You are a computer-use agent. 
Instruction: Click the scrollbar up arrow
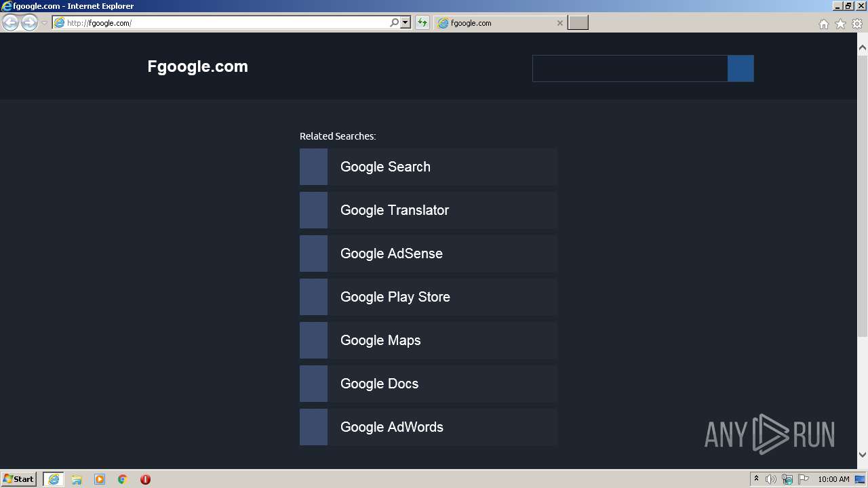pyautogui.click(x=863, y=47)
